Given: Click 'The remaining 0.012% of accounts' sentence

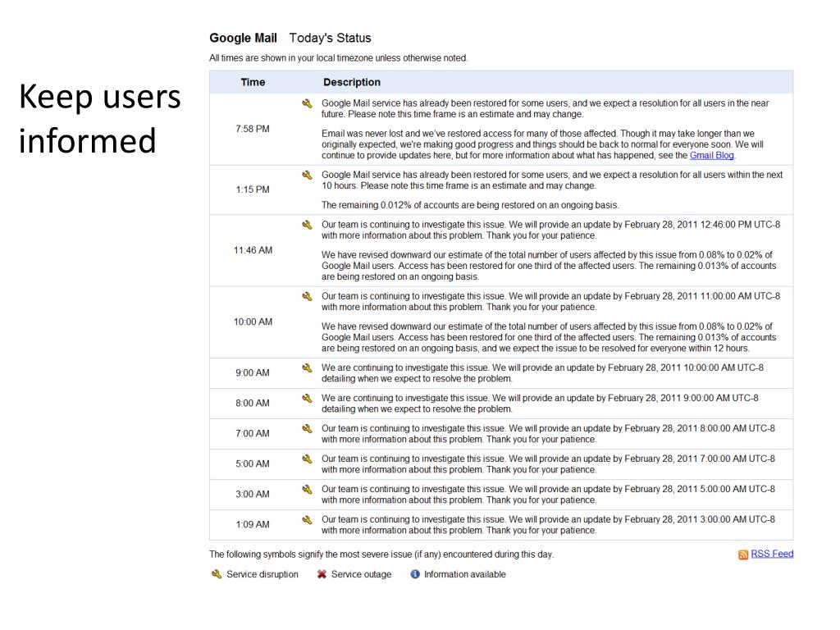Looking at the screenshot, I should click(x=470, y=205).
